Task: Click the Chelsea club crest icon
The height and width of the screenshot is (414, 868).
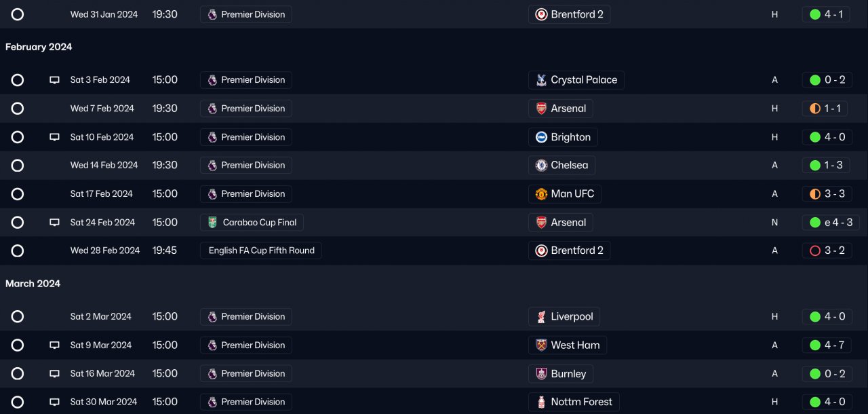Action: tap(541, 166)
